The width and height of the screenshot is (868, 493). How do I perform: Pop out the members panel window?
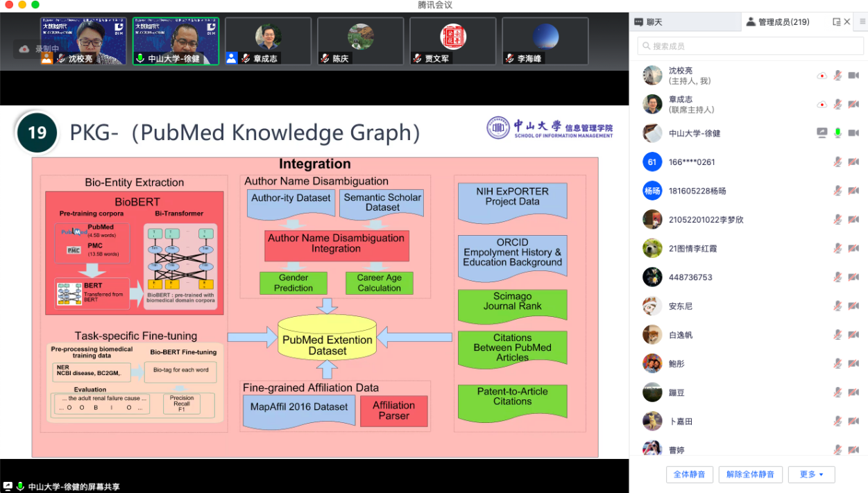click(x=837, y=22)
